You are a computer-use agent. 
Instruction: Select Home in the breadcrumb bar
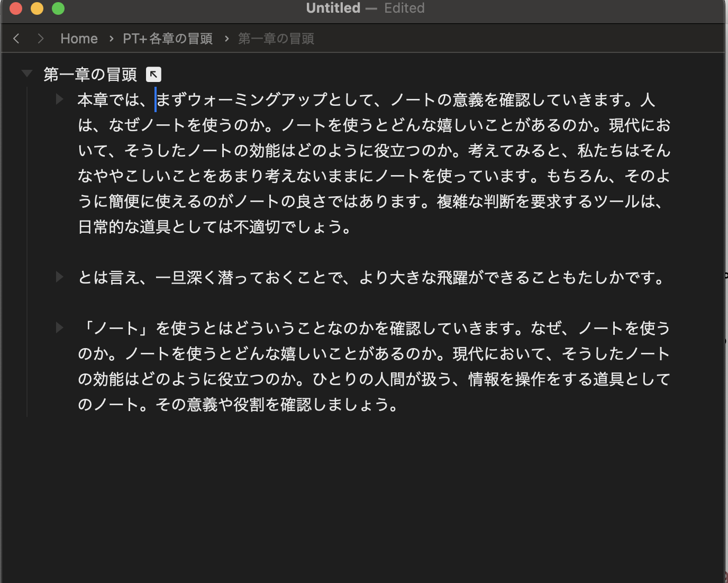pyautogui.click(x=79, y=38)
